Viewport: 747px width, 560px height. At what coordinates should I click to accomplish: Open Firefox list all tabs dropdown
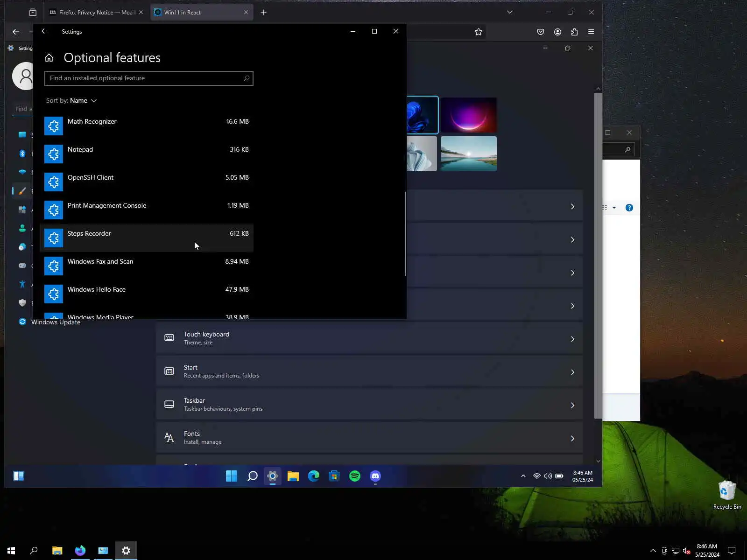[x=510, y=12]
